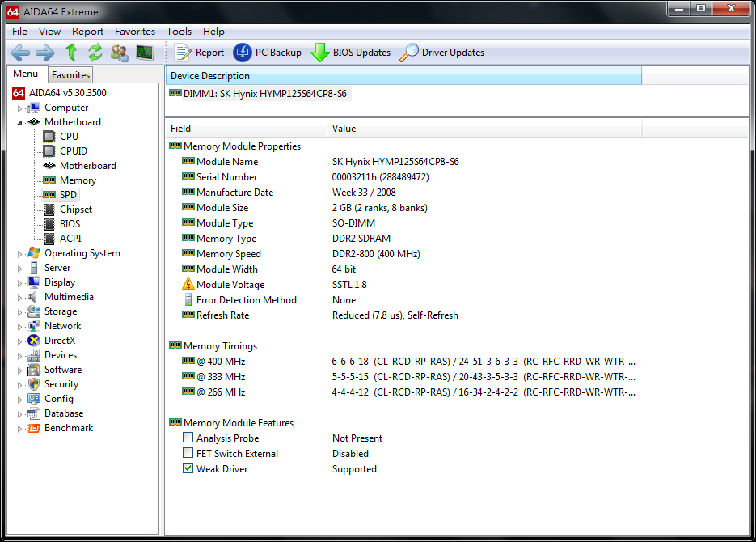Expand the DirectX tree node
The image size is (756, 542).
click(x=19, y=341)
